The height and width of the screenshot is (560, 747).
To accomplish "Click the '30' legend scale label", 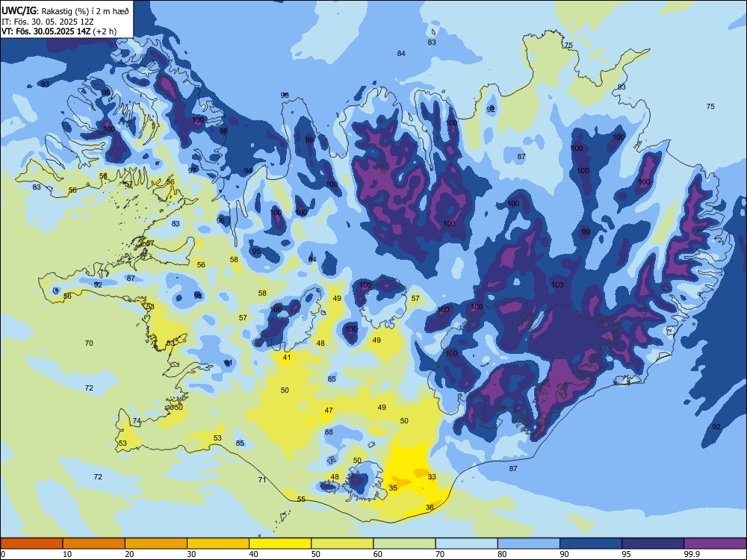I will coord(191,554).
